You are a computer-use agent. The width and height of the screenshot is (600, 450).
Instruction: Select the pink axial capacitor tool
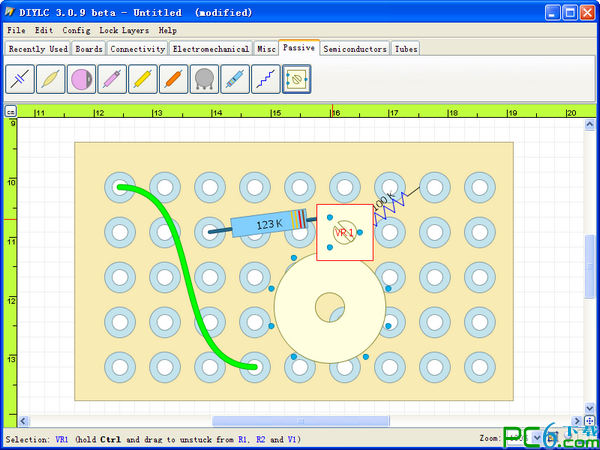112,79
